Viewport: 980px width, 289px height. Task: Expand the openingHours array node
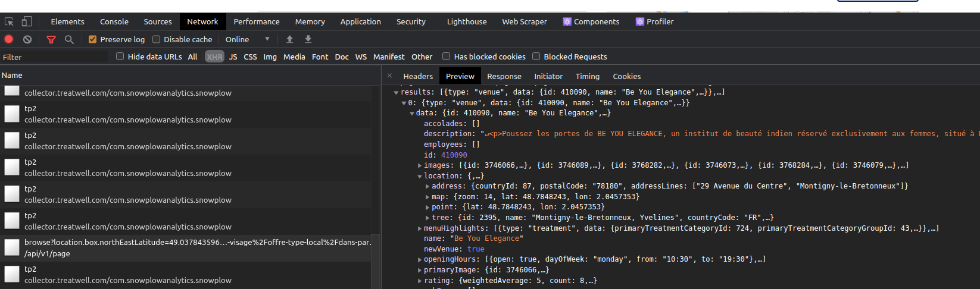420,259
